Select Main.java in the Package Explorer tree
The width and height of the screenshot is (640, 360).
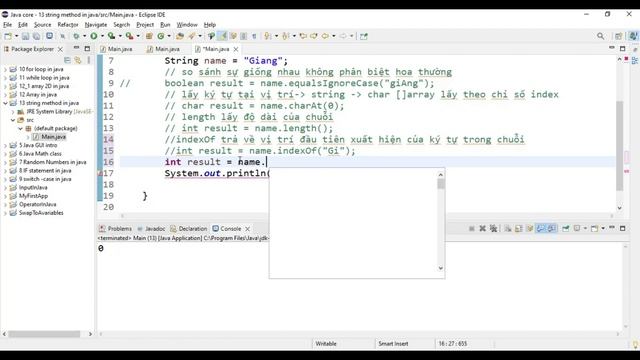coord(53,137)
